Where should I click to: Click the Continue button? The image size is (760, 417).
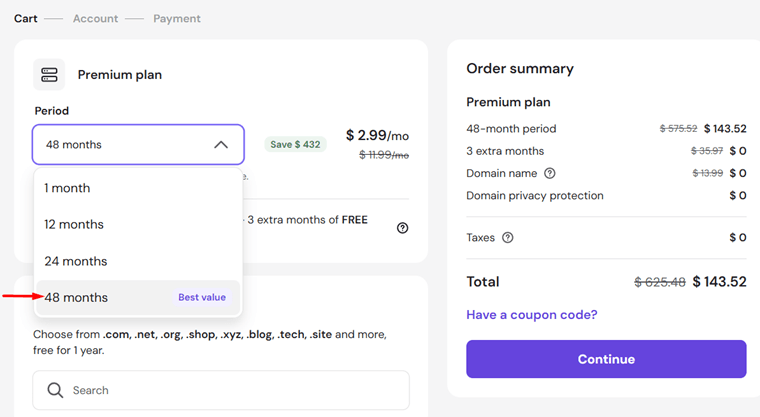[x=606, y=359]
